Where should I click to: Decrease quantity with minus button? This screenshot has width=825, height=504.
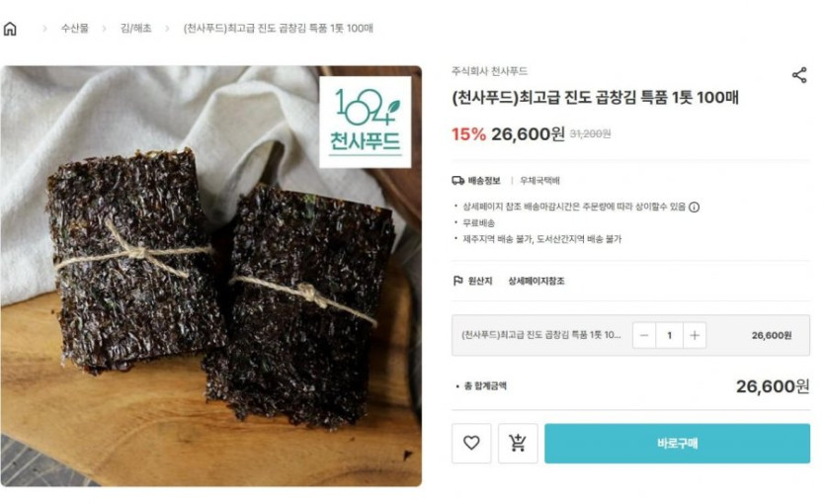coord(644,335)
